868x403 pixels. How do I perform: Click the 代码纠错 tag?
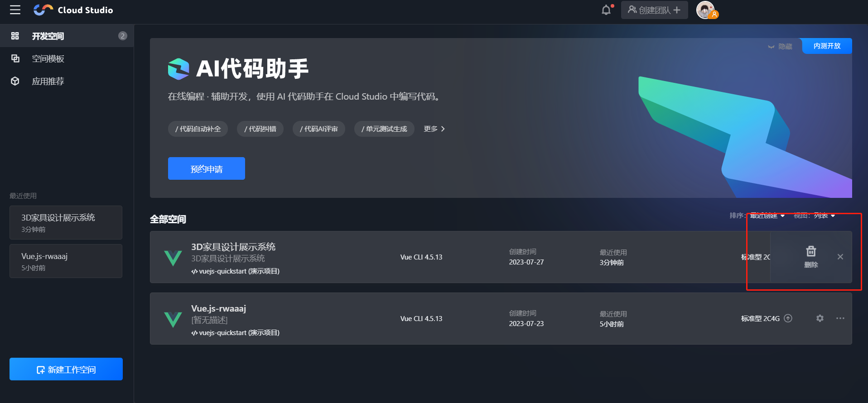[x=260, y=129]
